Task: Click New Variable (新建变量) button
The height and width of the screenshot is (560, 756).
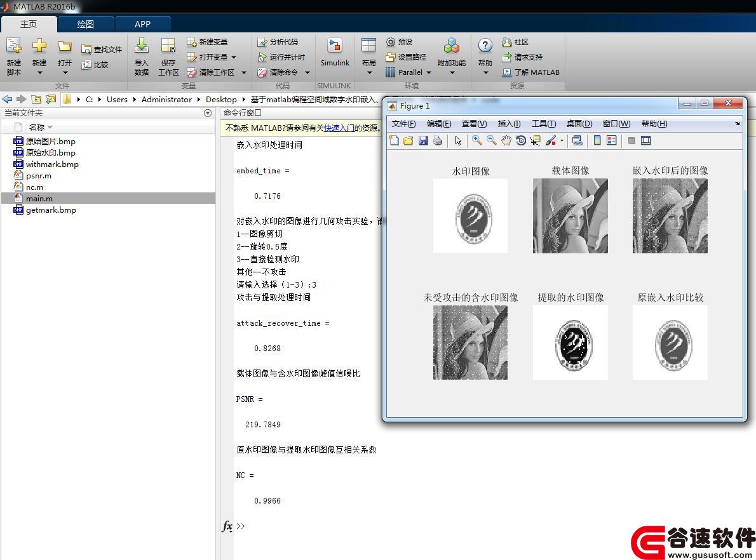Action: [207, 42]
